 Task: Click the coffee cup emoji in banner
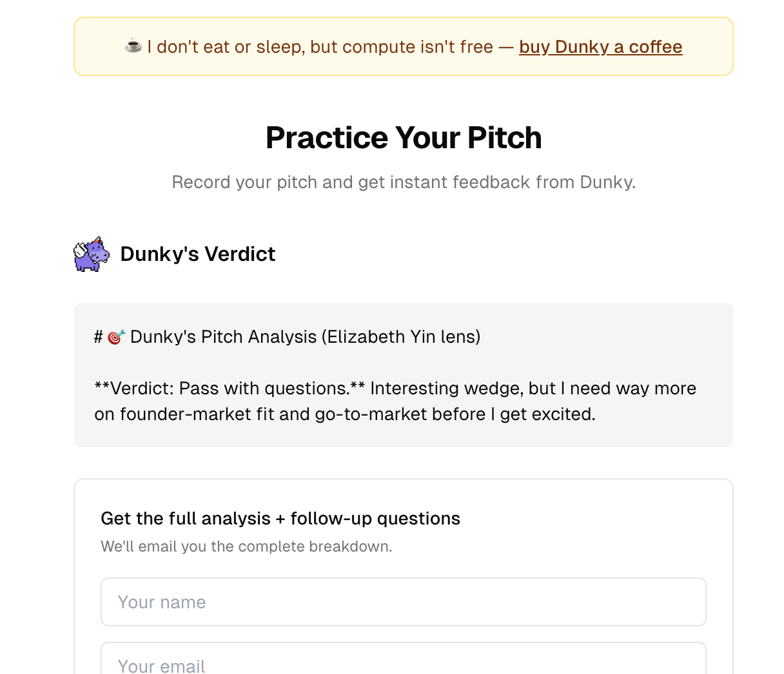coord(133,46)
